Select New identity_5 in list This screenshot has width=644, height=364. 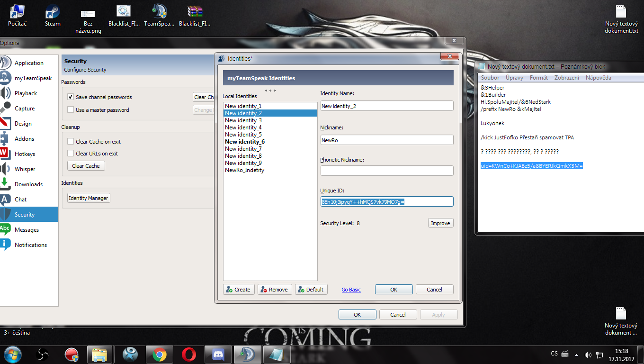coord(270,135)
